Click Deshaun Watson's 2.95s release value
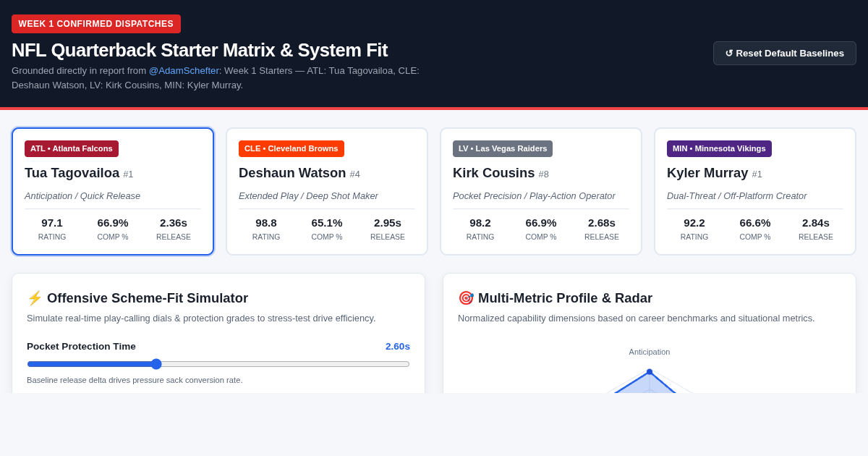This screenshot has width=868, height=456. point(388,222)
